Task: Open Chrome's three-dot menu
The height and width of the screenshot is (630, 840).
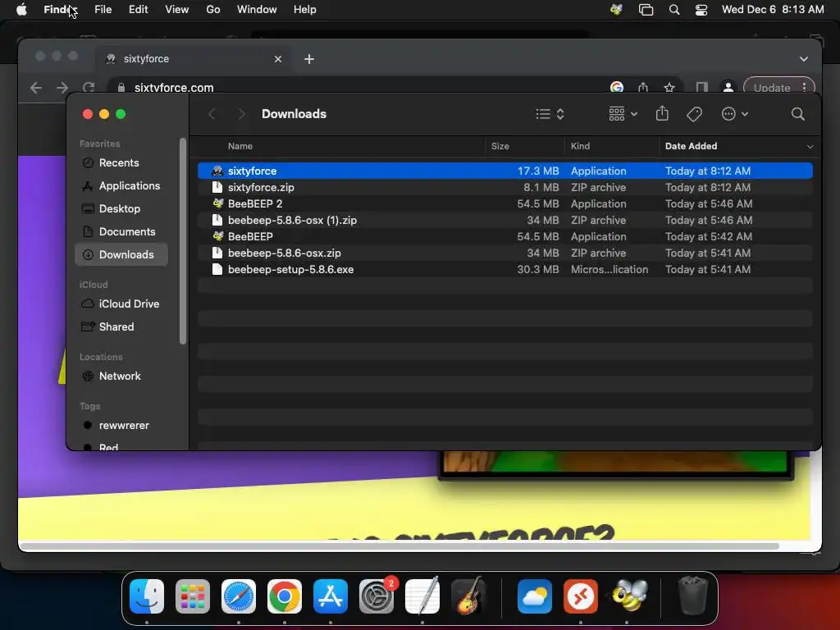Action: click(804, 87)
